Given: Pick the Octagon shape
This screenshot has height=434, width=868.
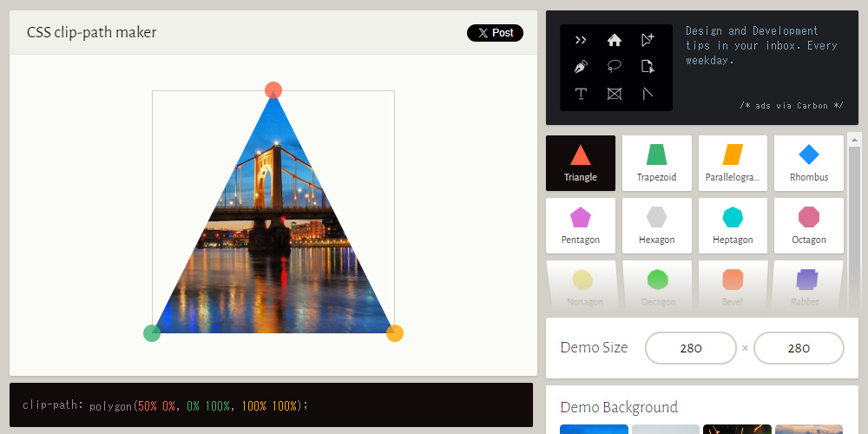Looking at the screenshot, I should click(x=808, y=226).
